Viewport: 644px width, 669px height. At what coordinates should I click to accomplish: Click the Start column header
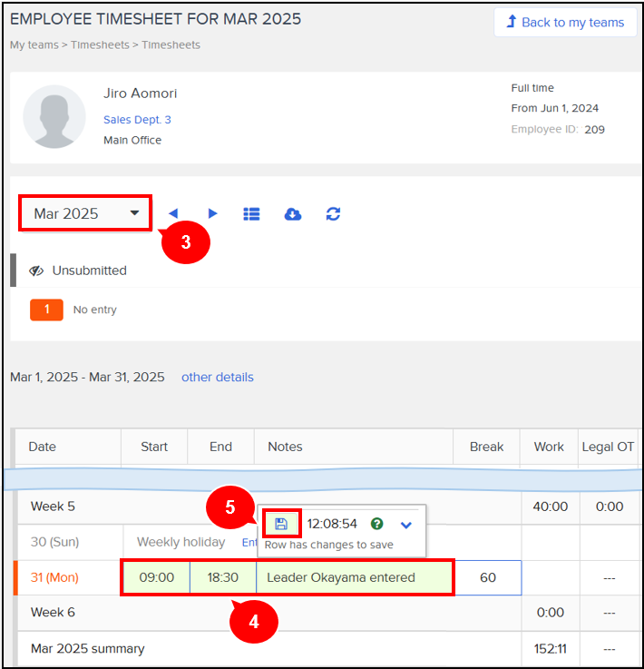[154, 447]
